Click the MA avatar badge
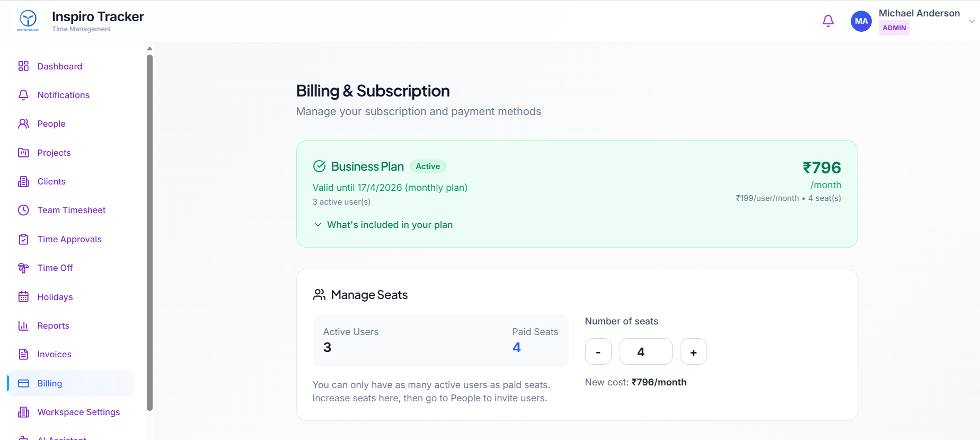The image size is (980, 440). point(861,21)
